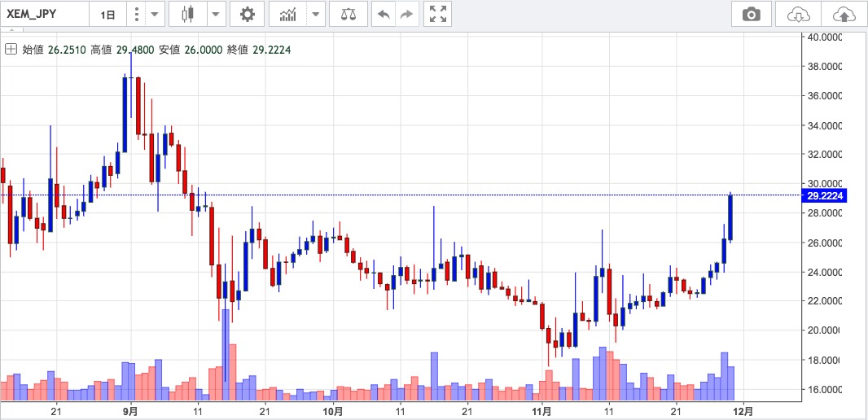This screenshot has height=420, width=868.
Task: Expand the chart style dropdown arrow
Action: coord(217,15)
